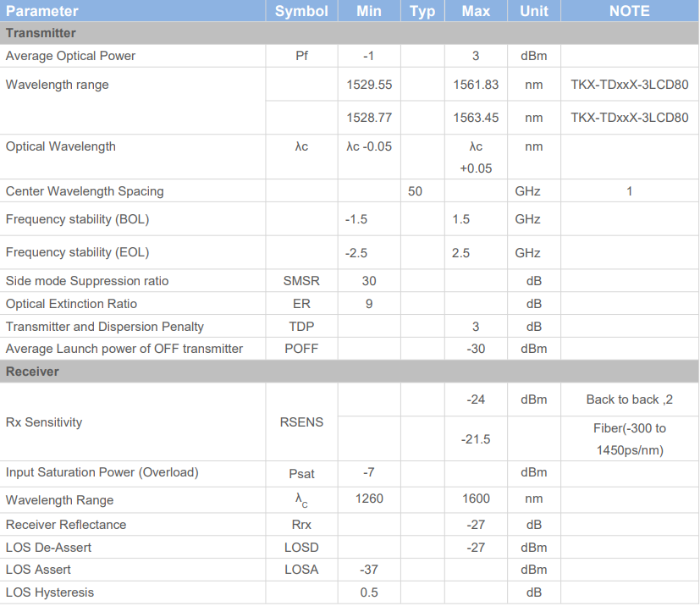Click the 1528.77 minimum wavelength value

pyautogui.click(x=369, y=118)
